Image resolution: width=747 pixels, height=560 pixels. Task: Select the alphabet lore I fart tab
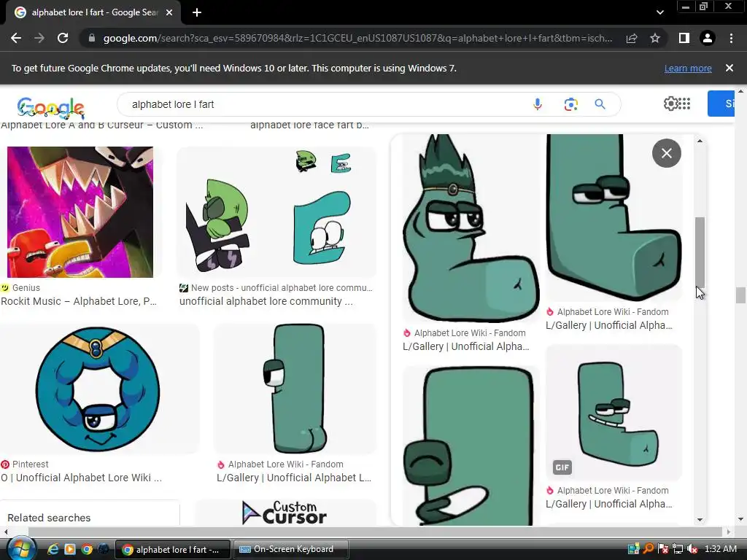[93, 12]
